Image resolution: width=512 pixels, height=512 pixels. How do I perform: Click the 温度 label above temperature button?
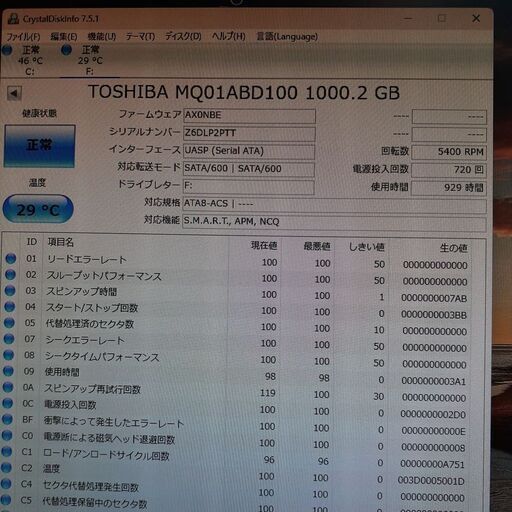(37, 183)
